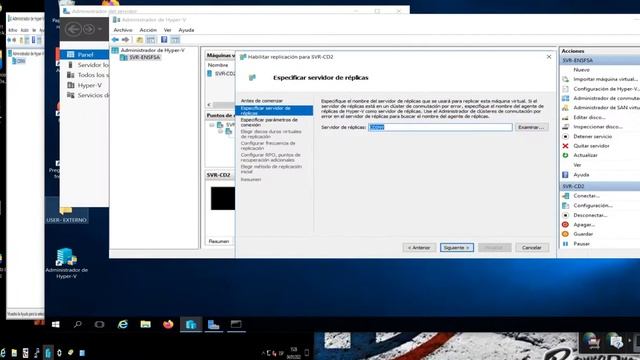Select Administrador de Hyper-V tree root

click(152, 50)
